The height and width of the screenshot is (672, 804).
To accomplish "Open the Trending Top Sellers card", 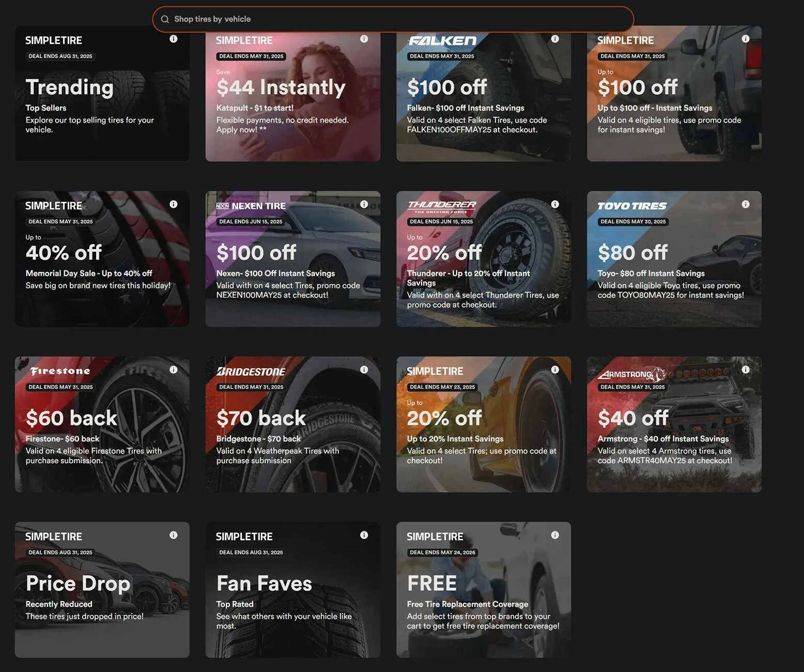I will click(102, 94).
